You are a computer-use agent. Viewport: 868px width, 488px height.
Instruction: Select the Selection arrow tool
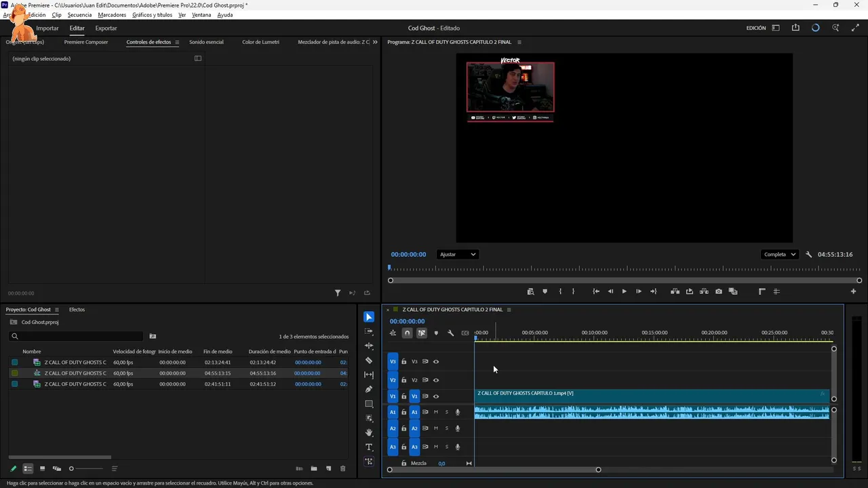coord(369,317)
